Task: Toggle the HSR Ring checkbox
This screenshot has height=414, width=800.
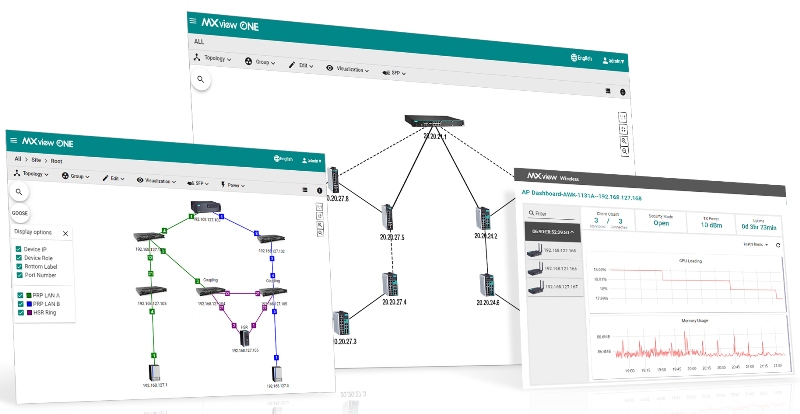Action: 21,312
